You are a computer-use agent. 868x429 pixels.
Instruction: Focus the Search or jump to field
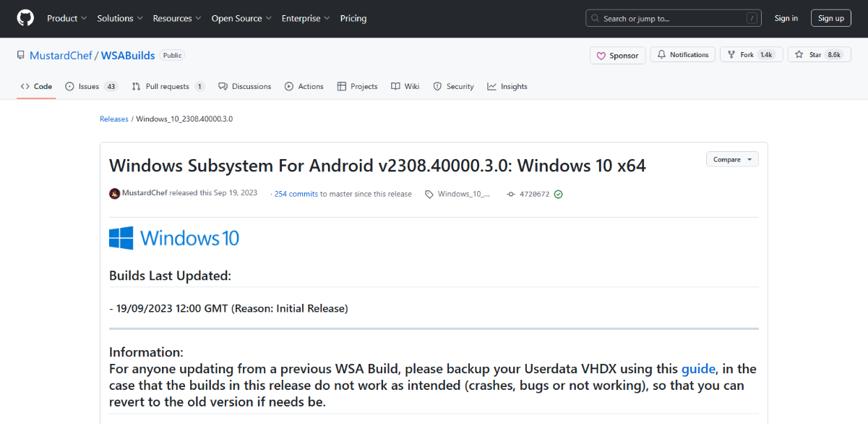tap(674, 18)
